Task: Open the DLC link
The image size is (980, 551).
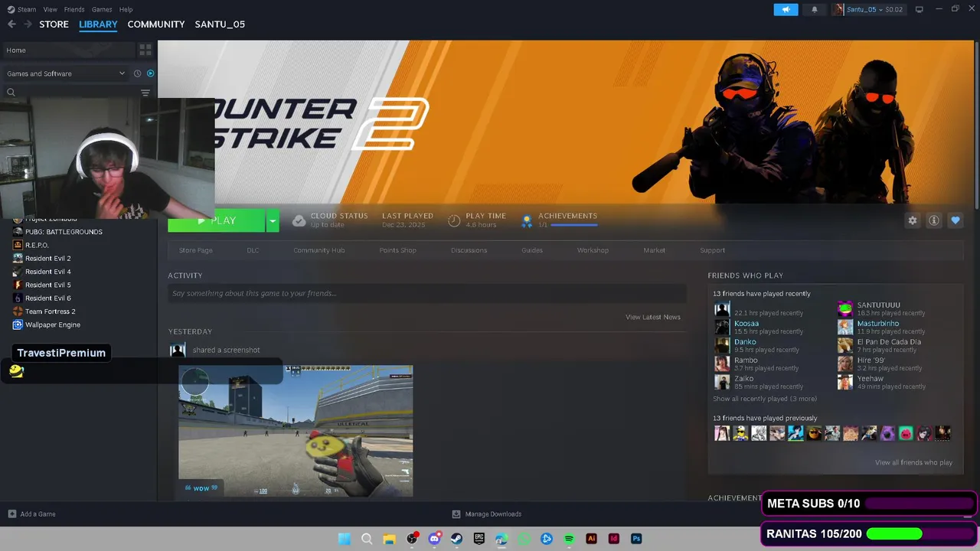Action: 253,250
